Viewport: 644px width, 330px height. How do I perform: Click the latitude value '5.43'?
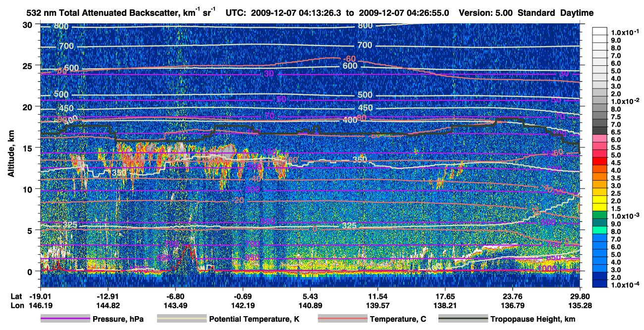(310, 296)
